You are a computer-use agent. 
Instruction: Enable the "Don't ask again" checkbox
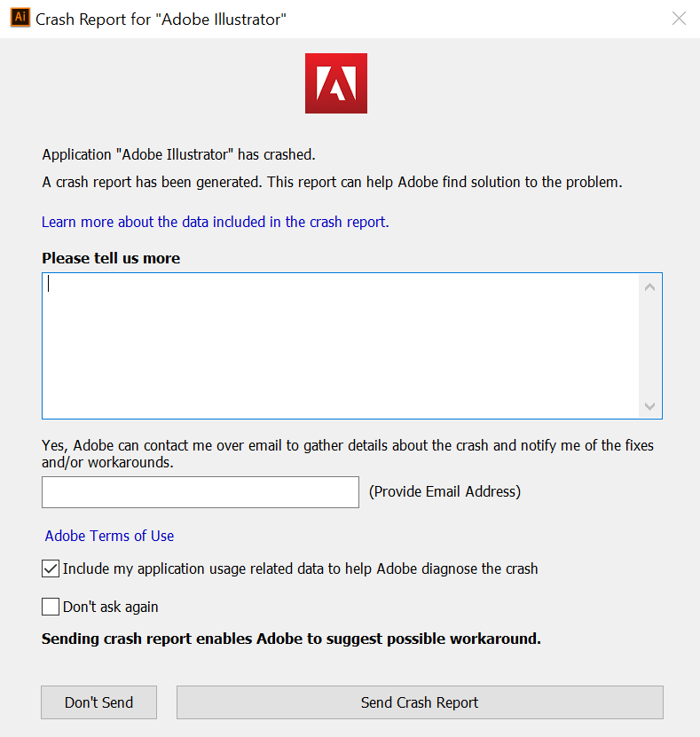pos(51,607)
